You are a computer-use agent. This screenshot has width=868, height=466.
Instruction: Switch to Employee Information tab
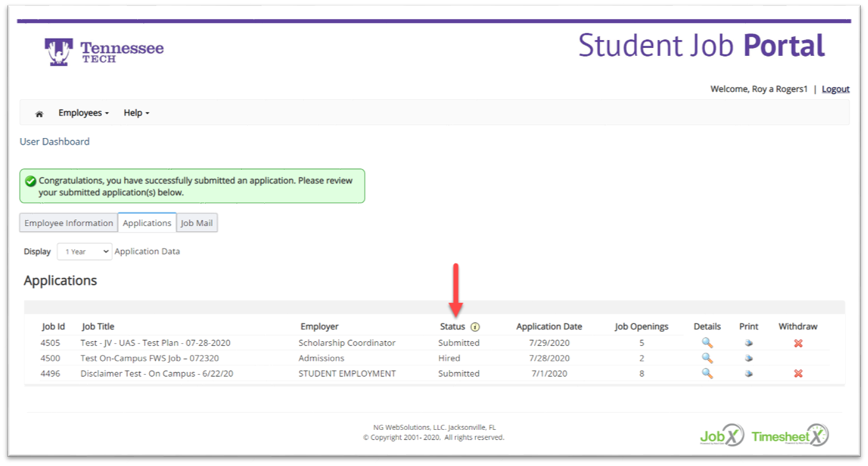click(69, 223)
